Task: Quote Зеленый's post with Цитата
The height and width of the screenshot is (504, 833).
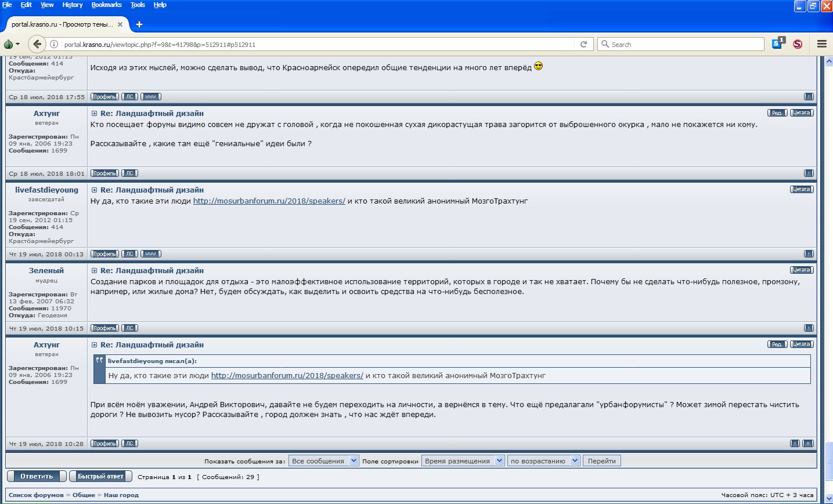Action: coord(802,270)
